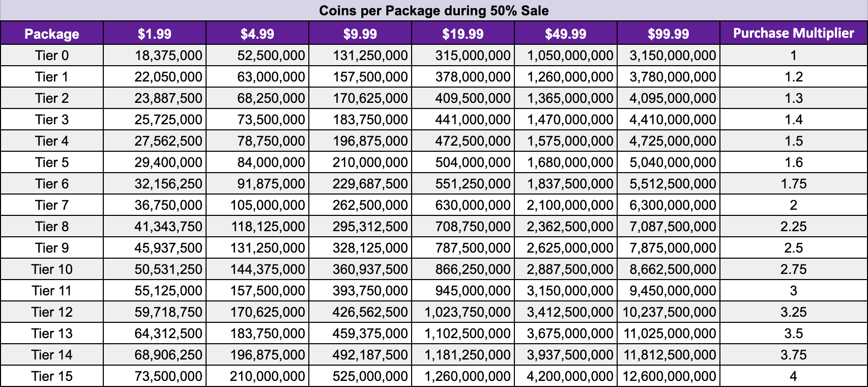Select the $49.99 column header
This screenshot has height=387, width=868.
coord(566,34)
